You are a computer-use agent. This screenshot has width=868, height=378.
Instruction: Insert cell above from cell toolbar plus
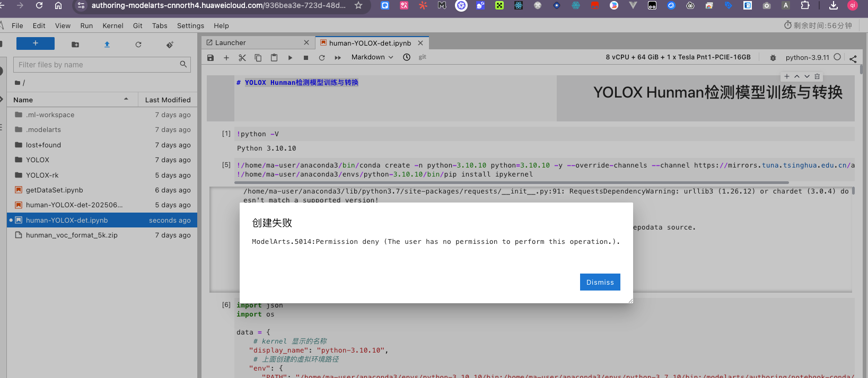click(x=787, y=76)
